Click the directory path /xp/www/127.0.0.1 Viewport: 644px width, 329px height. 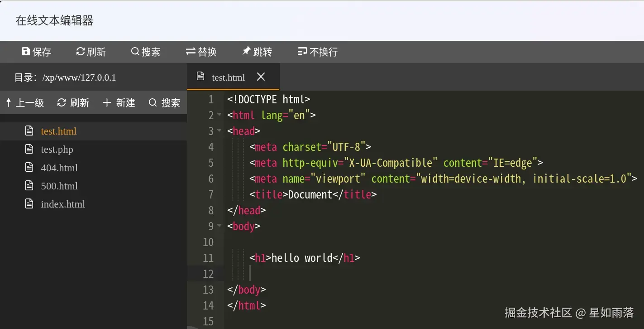click(79, 77)
